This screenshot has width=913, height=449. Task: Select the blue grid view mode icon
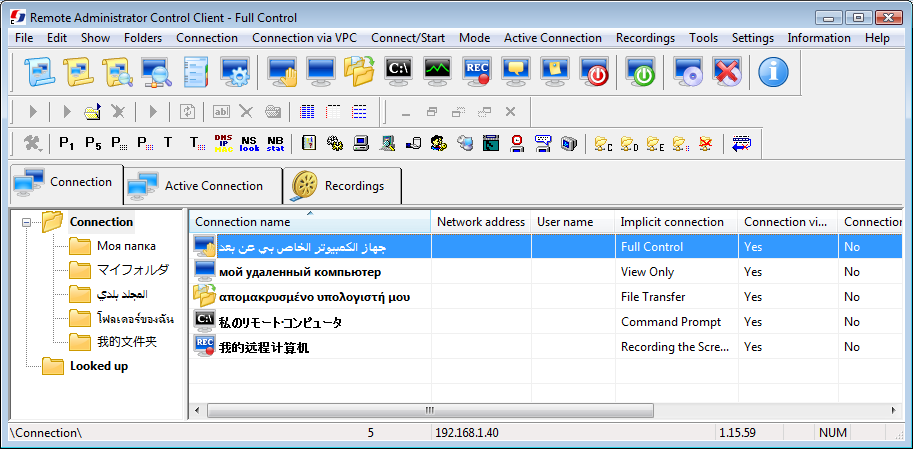coord(307,111)
